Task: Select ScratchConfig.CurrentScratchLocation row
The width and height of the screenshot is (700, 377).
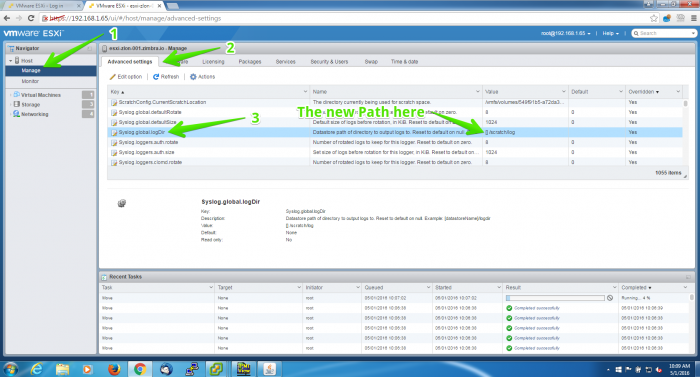Action: [395, 102]
